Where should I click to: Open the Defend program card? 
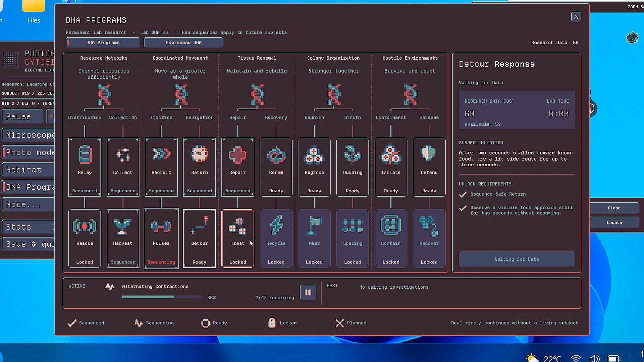[x=429, y=167]
